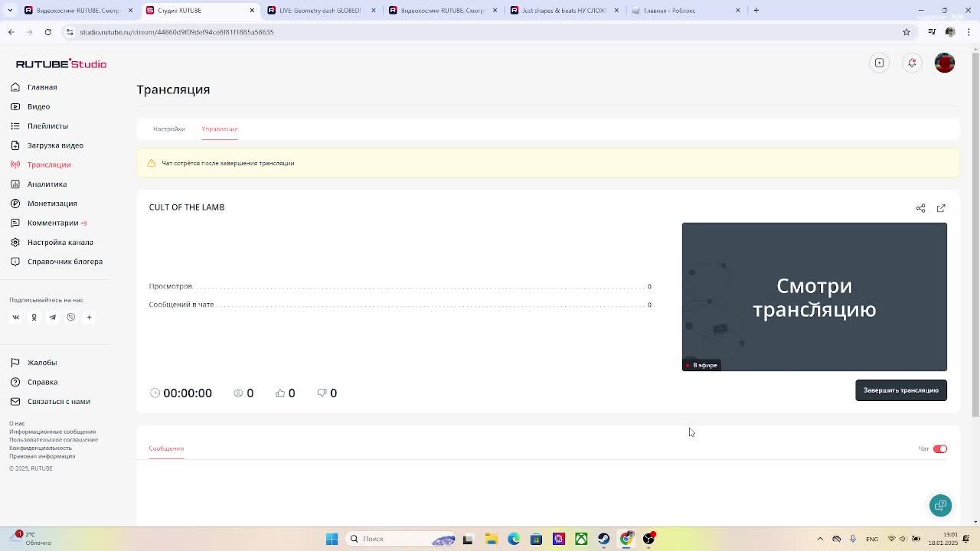
Task: Open Правовая информация footer link
Action: point(42,456)
